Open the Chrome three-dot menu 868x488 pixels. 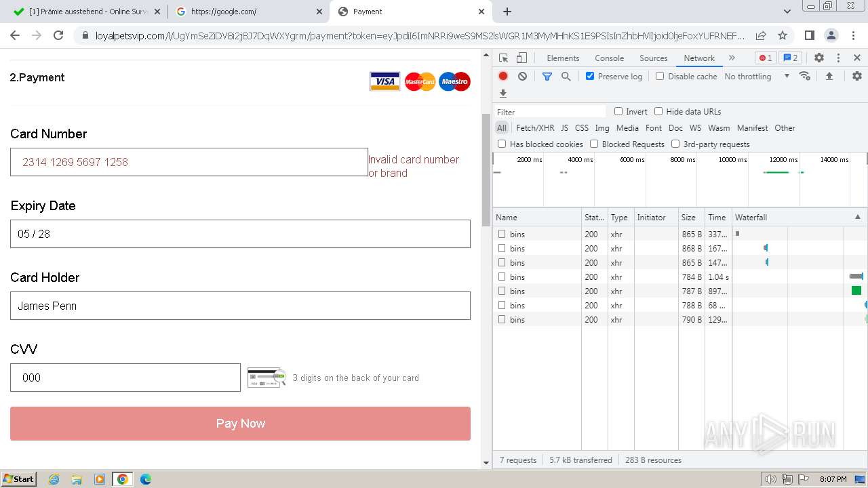(852, 35)
